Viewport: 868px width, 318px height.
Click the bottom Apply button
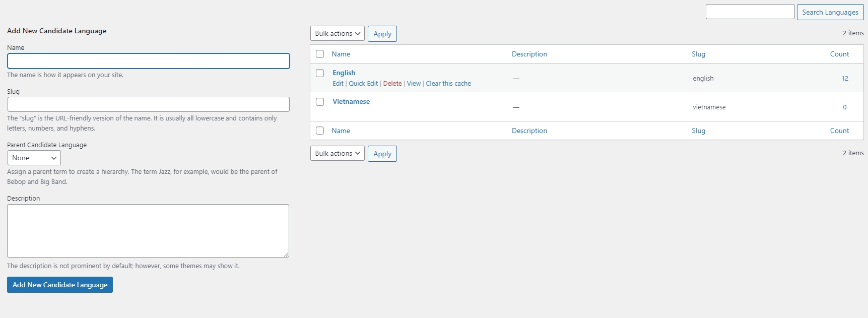pyautogui.click(x=382, y=154)
